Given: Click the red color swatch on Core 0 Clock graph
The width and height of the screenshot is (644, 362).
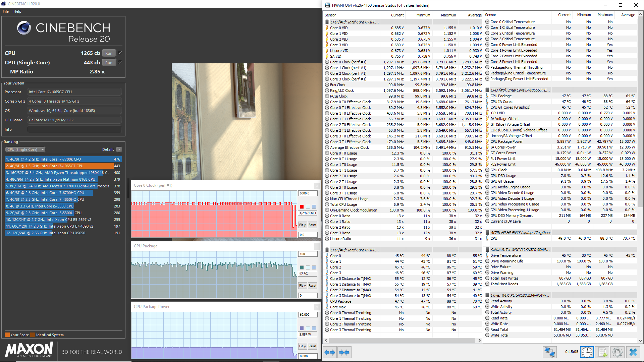Looking at the screenshot, I should coord(302,207).
